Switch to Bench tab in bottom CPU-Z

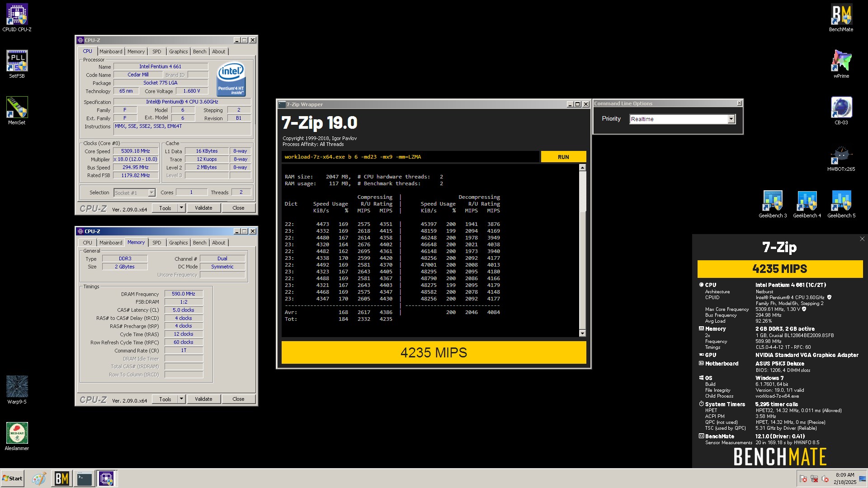pos(200,243)
